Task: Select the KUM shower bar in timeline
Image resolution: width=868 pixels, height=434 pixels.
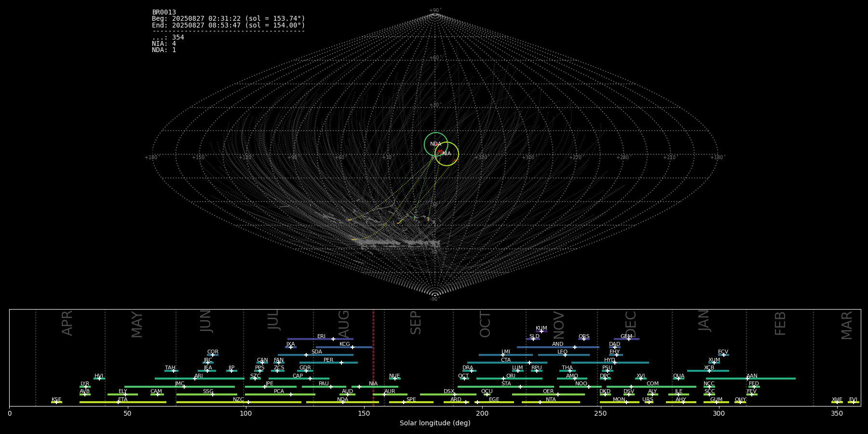Action: [x=542, y=331]
